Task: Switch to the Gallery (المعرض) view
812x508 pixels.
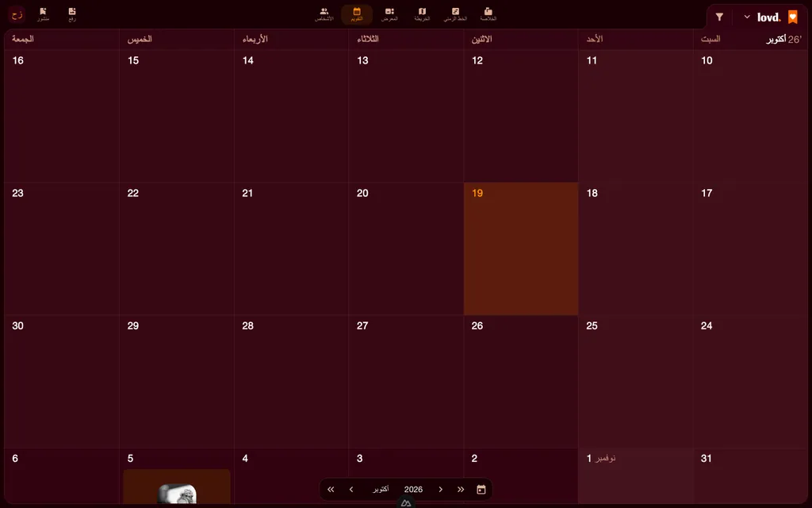Action: [x=389, y=14]
